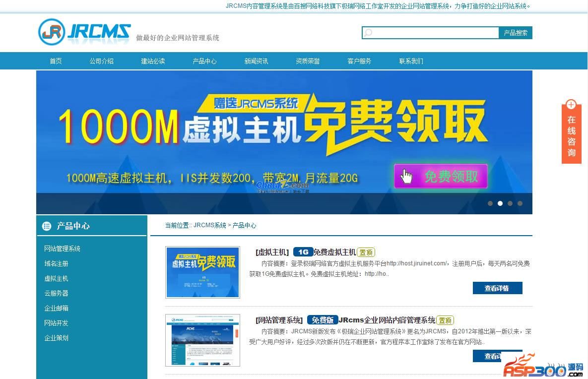The height and width of the screenshot is (379, 588).
Task: Click the top JRCMS内容管理系统 announcement text
Action: [378, 6]
